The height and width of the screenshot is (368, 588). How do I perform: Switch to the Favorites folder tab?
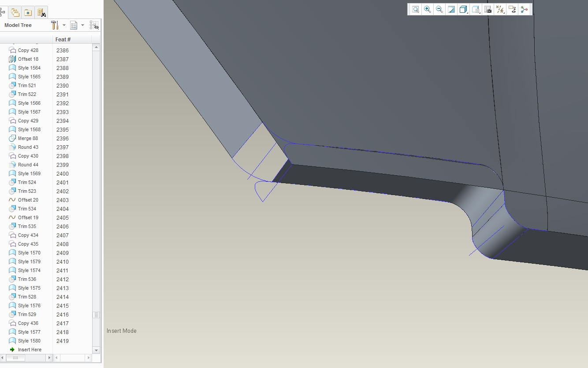[28, 12]
